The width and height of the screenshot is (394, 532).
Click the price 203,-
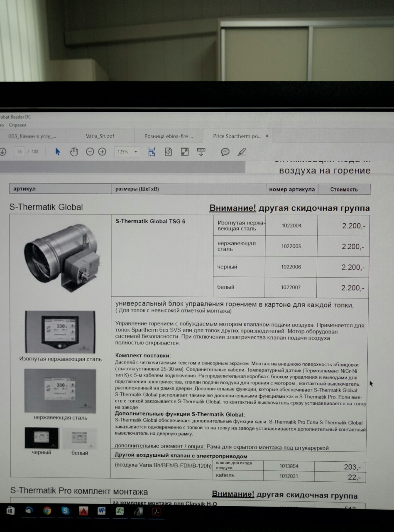(352, 467)
